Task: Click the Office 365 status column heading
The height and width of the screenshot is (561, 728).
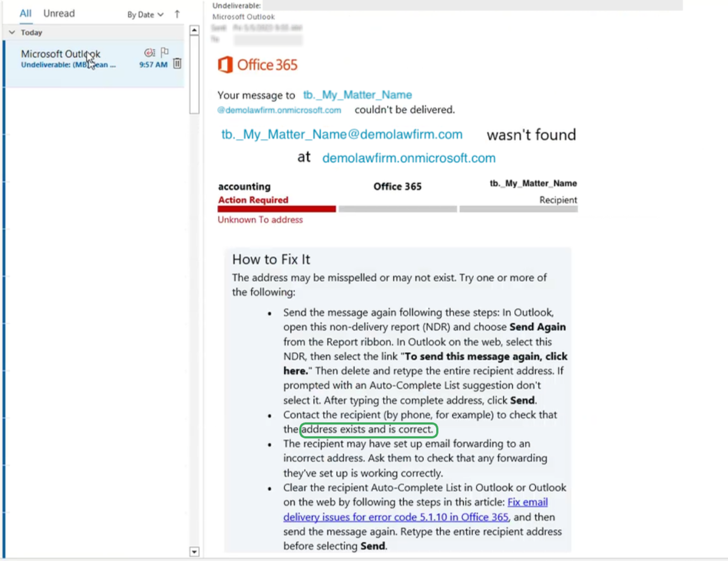Action: pyautogui.click(x=397, y=187)
